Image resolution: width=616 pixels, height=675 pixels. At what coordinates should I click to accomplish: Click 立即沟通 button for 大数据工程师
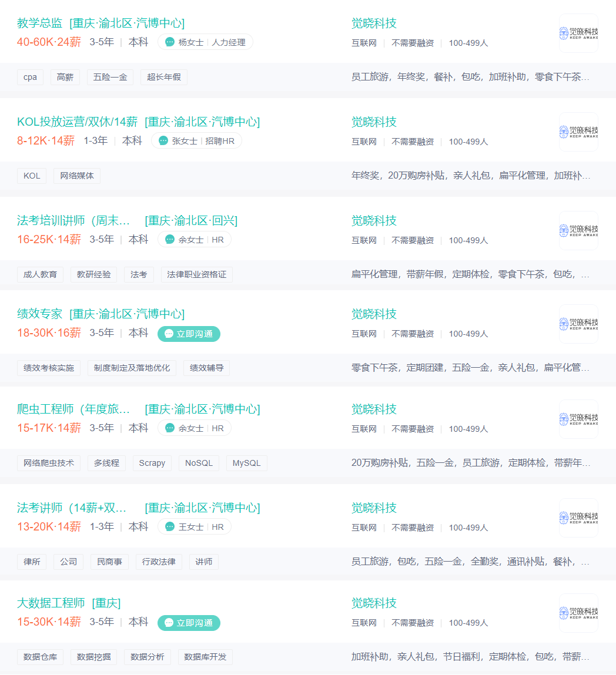click(x=189, y=623)
